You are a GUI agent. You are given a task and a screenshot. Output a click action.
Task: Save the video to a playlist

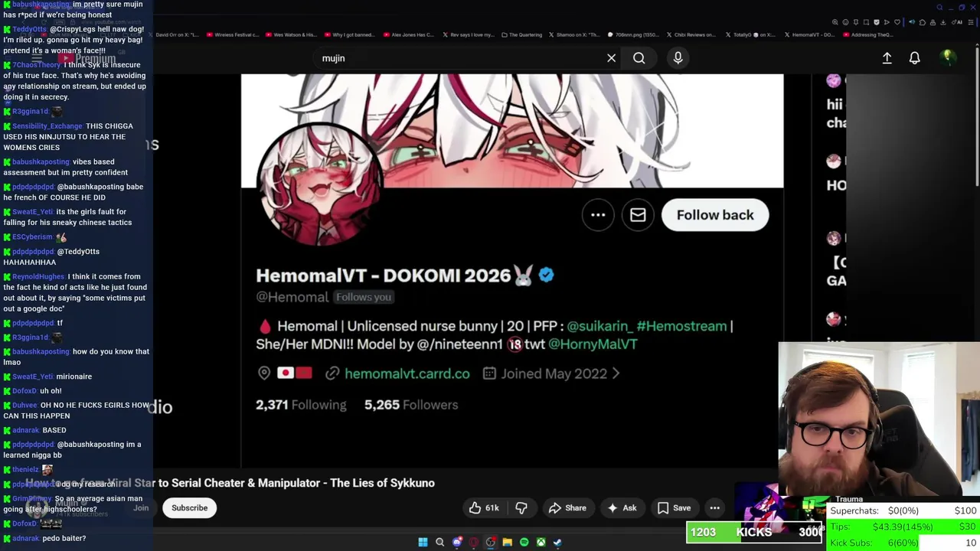click(x=674, y=508)
